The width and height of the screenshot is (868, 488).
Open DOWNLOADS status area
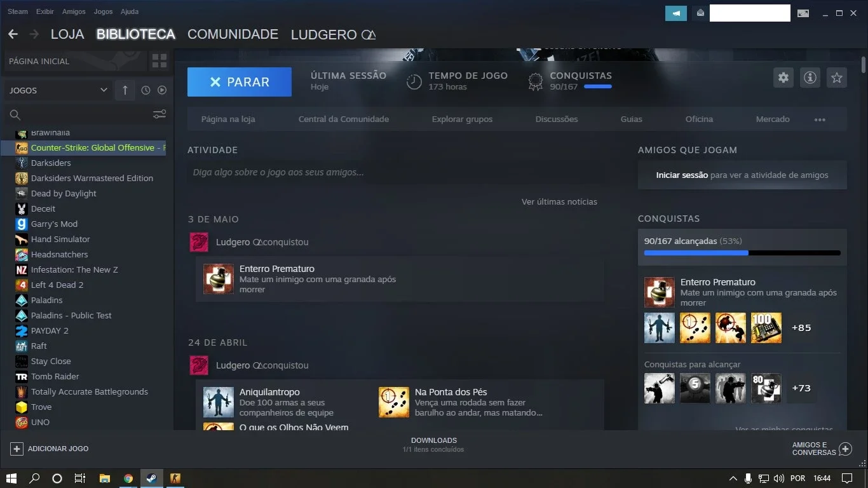coord(433,445)
